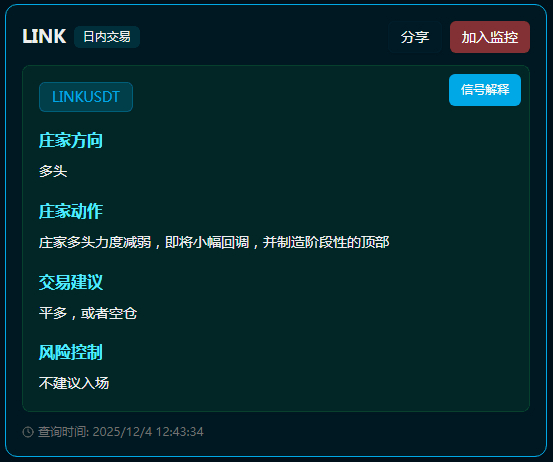The width and height of the screenshot is (553, 462).
Task: Click the 查询时间 timestamp label
Action: (63, 432)
